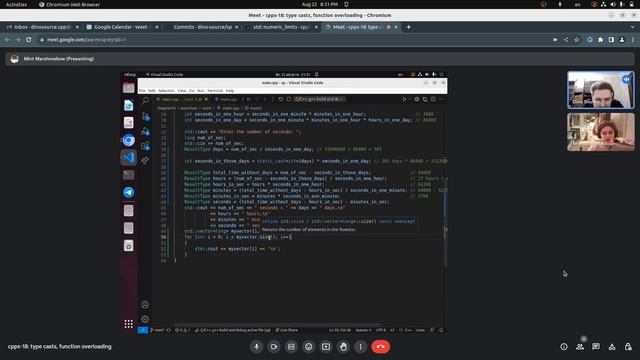This screenshot has width=640, height=360.
Task: Go forward in Chromium
Action: (x=18, y=40)
